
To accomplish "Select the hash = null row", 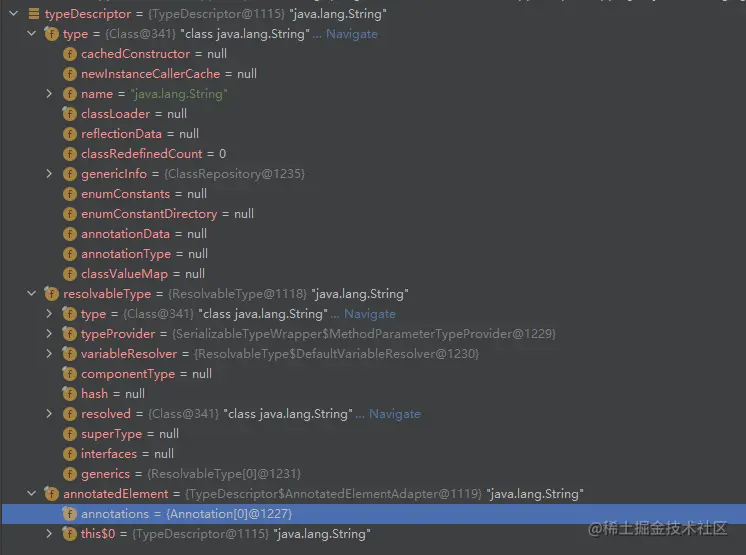I will (x=373, y=393).
